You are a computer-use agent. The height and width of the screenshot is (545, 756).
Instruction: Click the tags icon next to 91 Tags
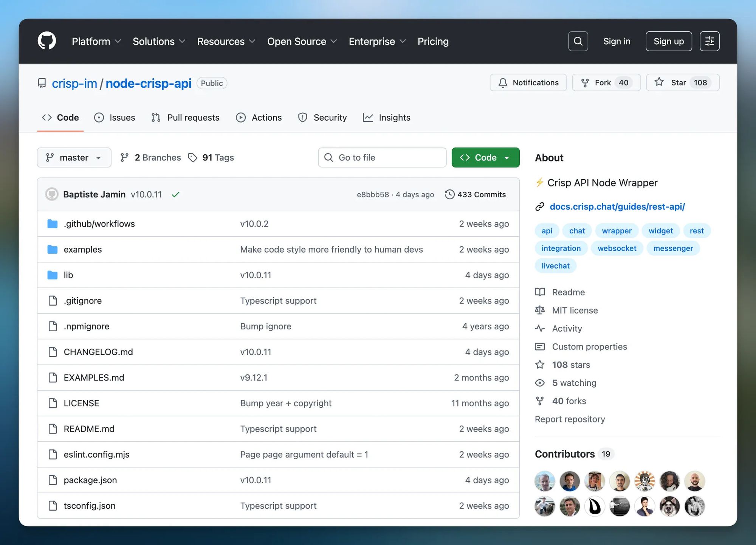(x=193, y=158)
